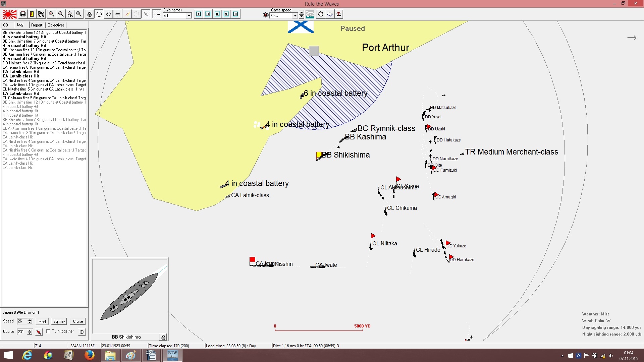644x362 pixels.
Task: Open the preferences gears icon
Action: 41,14
